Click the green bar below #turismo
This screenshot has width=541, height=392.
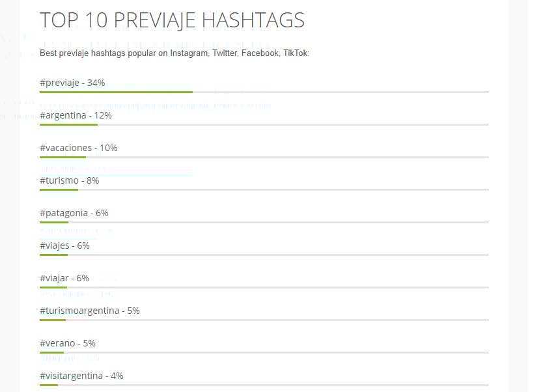59,189
